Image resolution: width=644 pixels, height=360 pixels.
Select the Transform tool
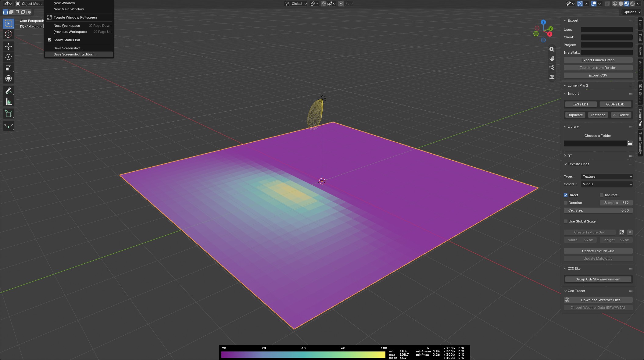tap(9, 78)
